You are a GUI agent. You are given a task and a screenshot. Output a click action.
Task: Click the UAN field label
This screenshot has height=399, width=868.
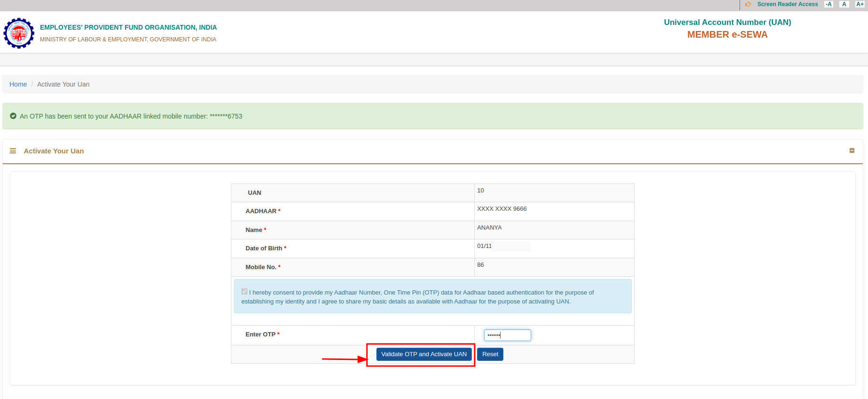255,193
